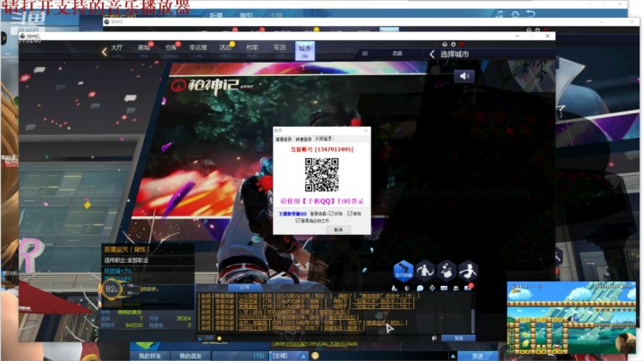Screen dimensions: 644x361
Task: Switch to 快速登录 tab in login dialog
Action: tap(303, 139)
